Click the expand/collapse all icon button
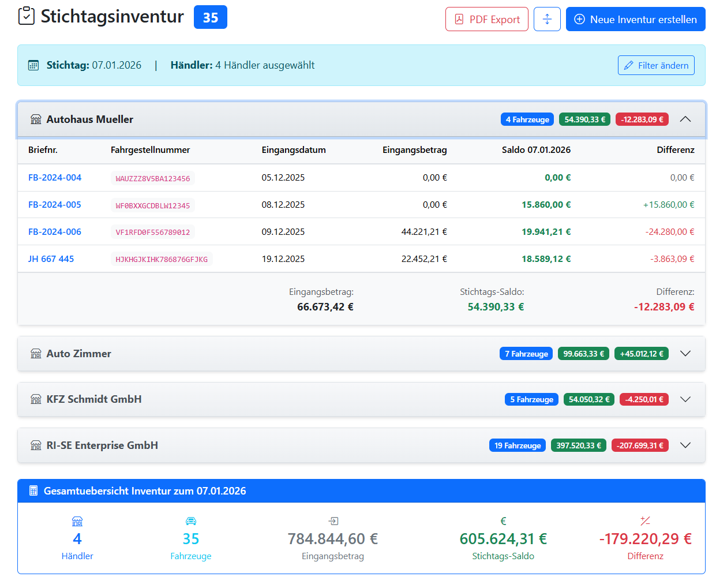 point(547,19)
